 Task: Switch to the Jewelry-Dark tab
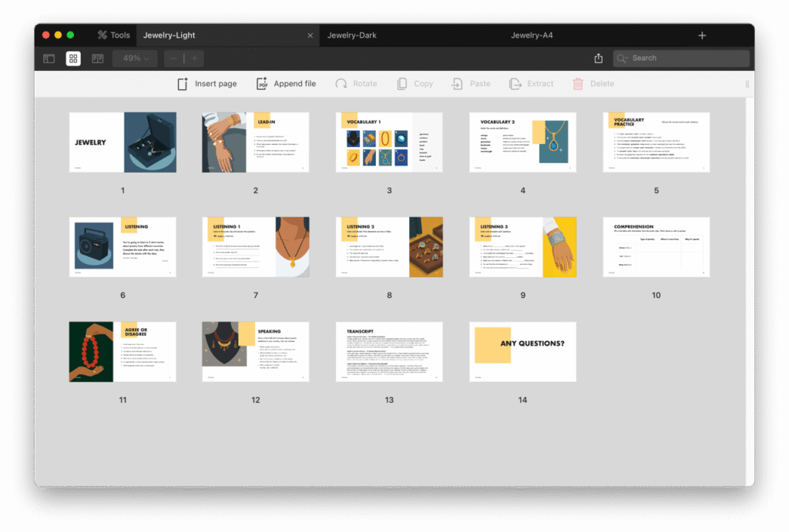pos(351,35)
